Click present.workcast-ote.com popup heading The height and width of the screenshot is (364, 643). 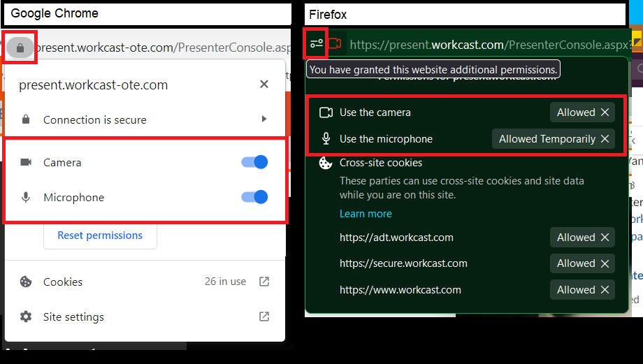[93, 85]
